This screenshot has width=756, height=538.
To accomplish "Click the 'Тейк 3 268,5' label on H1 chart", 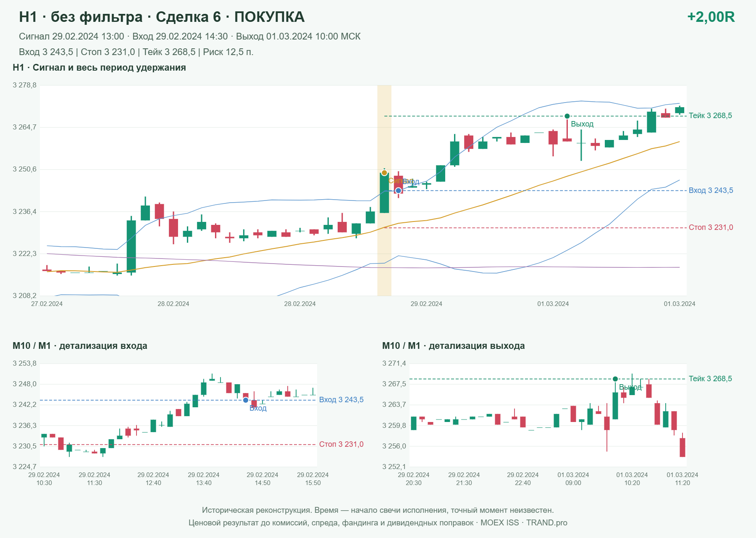I will (x=710, y=116).
